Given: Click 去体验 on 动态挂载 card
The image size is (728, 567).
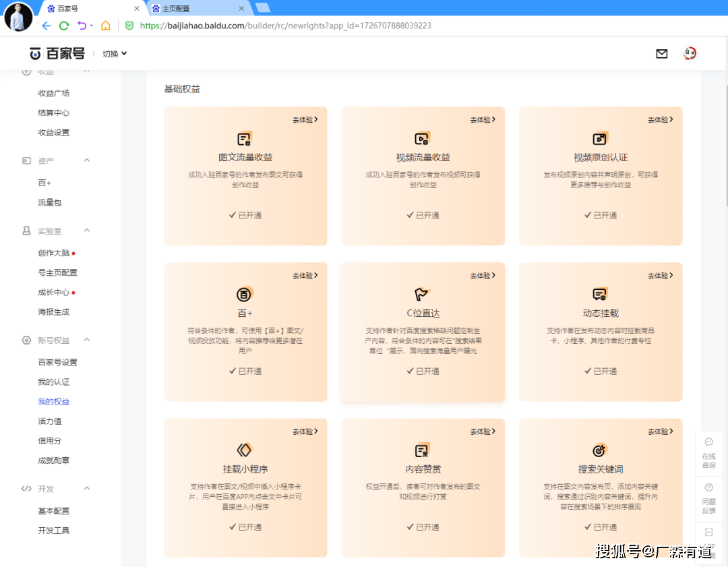Looking at the screenshot, I should tap(661, 276).
